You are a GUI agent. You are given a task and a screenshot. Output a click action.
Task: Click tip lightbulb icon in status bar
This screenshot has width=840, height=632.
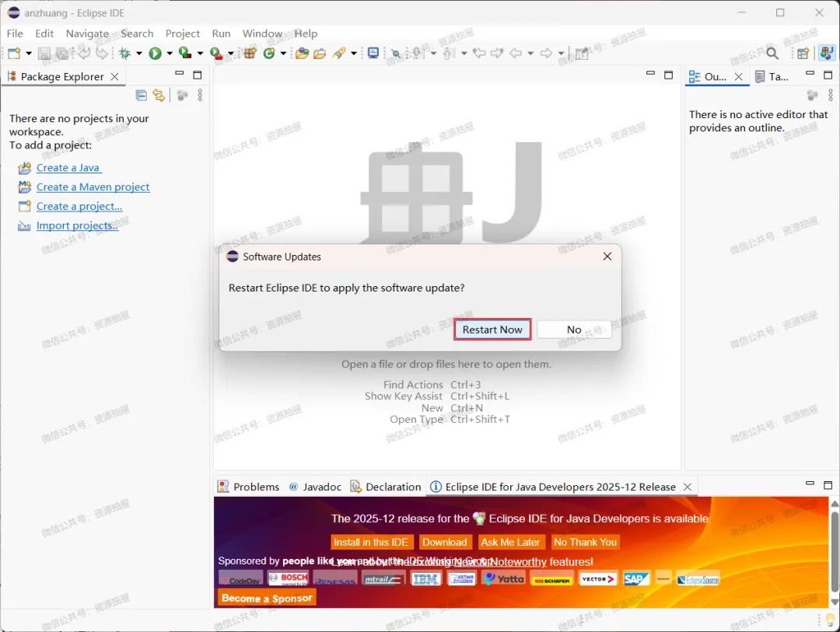coord(831,620)
